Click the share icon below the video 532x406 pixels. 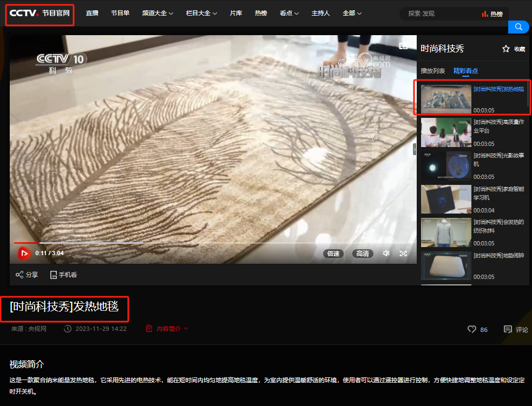click(x=19, y=275)
